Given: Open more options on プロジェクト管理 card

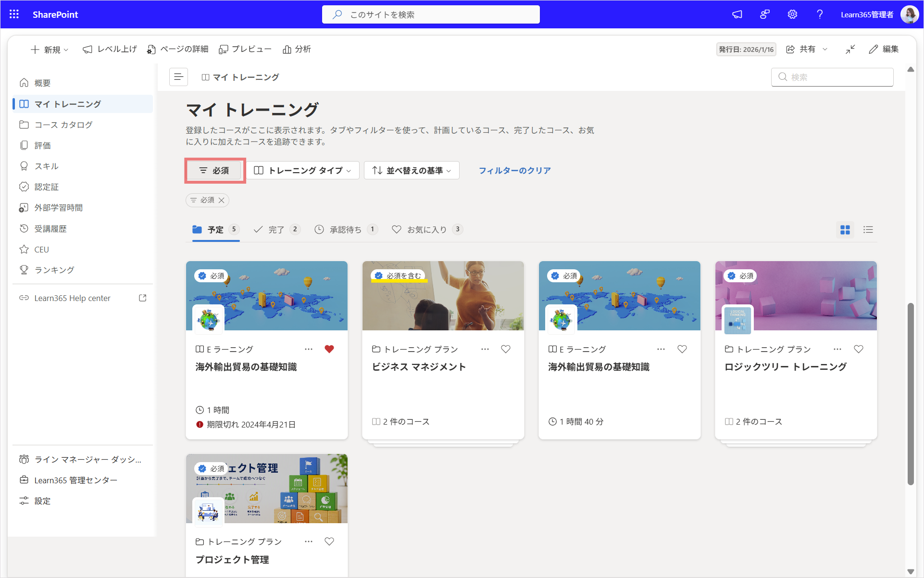Looking at the screenshot, I should [x=309, y=541].
